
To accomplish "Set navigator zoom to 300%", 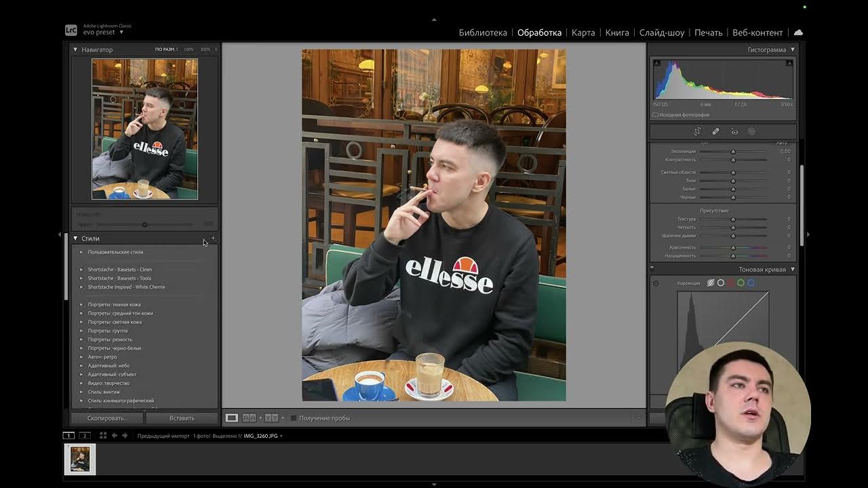I will 205,49.
